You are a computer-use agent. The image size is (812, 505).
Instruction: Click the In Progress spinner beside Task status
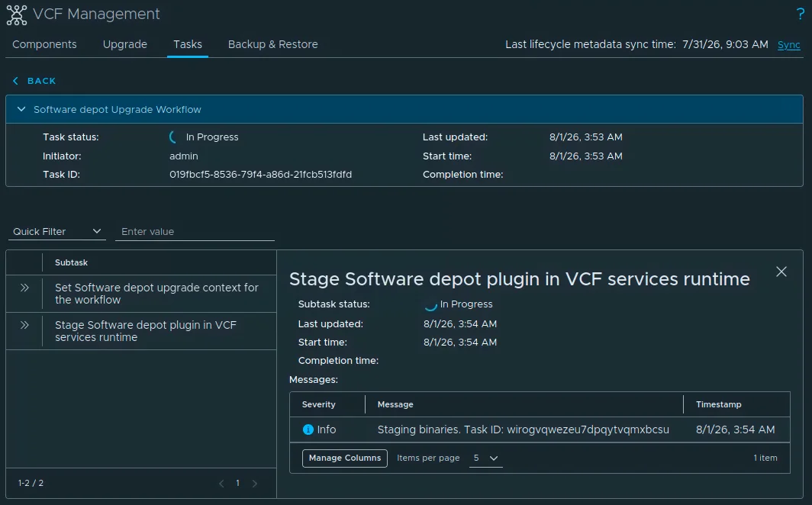173,137
